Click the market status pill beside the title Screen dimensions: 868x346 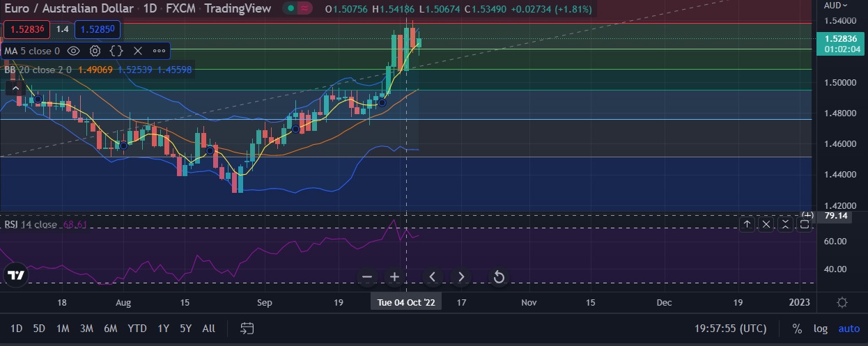click(x=300, y=9)
